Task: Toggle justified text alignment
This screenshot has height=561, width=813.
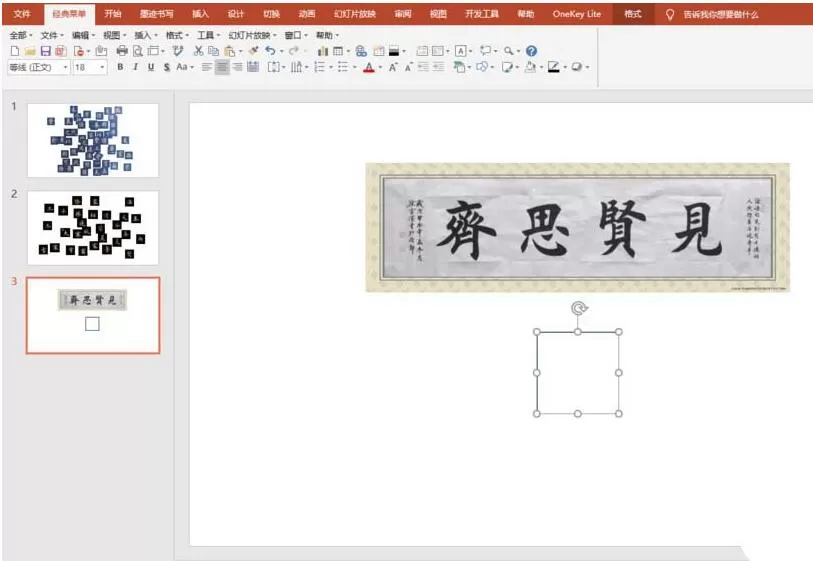Action: [x=253, y=67]
